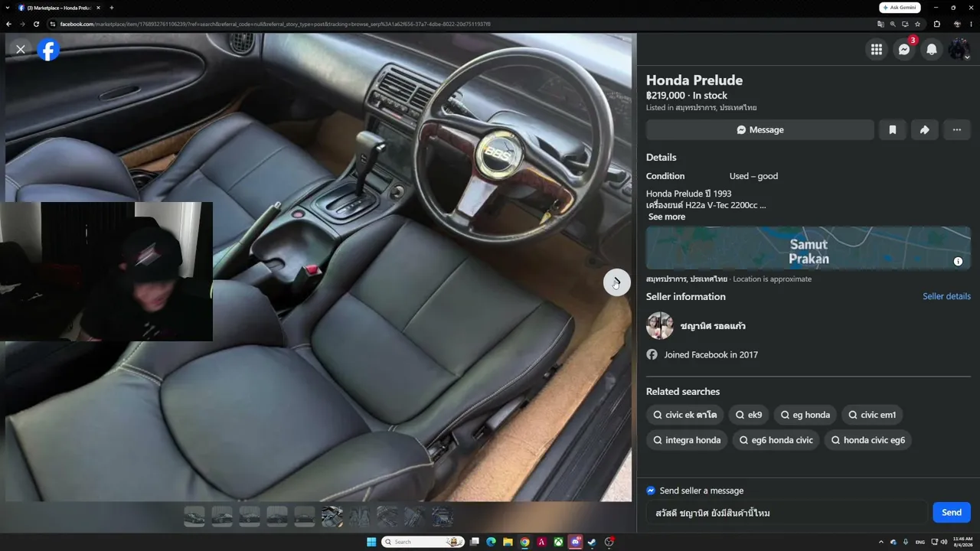Image resolution: width=980 pixels, height=551 pixels.
Task: Open a new browser tab
Action: [x=112, y=8]
